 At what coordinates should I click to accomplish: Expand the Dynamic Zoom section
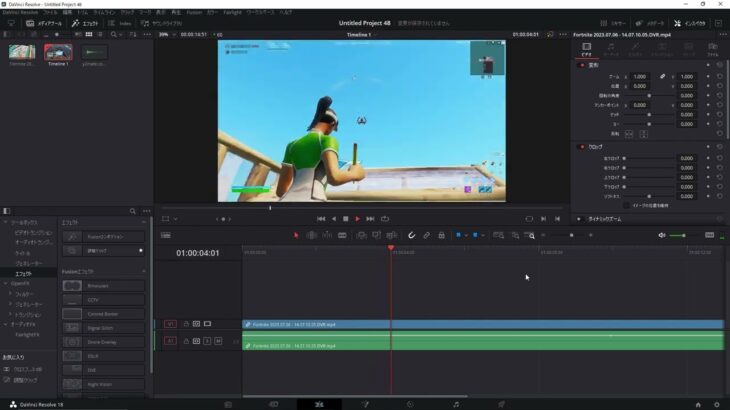[x=578, y=218]
